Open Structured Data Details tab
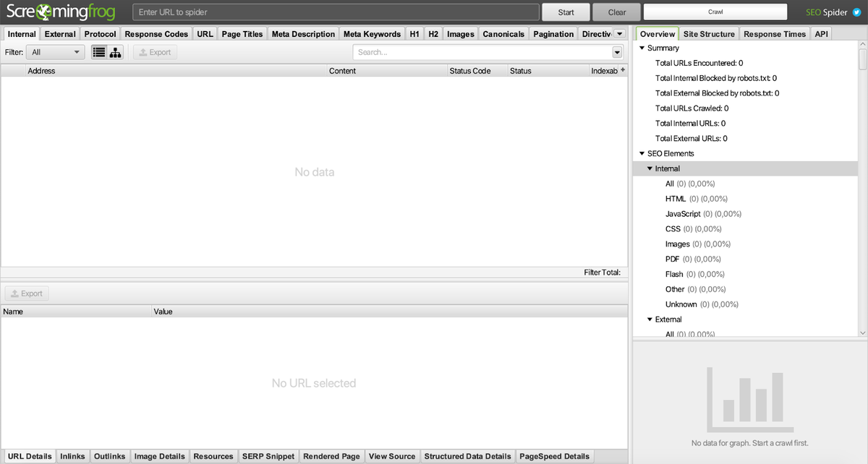 [x=467, y=456]
